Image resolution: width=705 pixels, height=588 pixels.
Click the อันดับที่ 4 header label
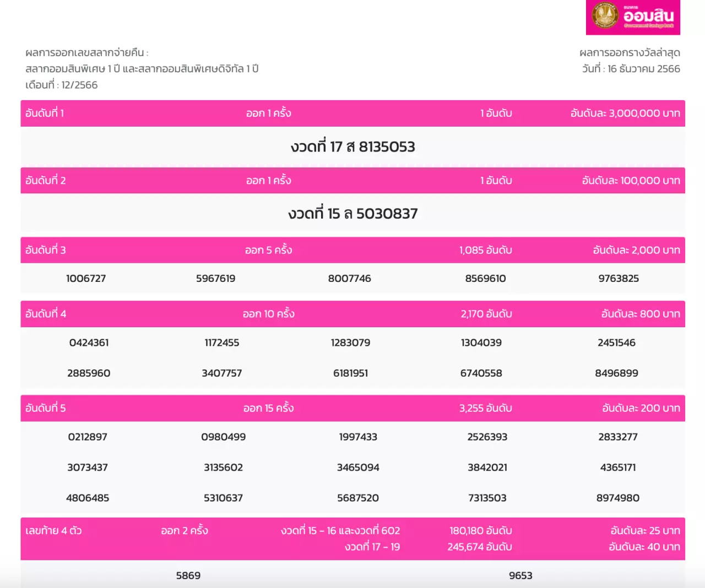(x=46, y=314)
